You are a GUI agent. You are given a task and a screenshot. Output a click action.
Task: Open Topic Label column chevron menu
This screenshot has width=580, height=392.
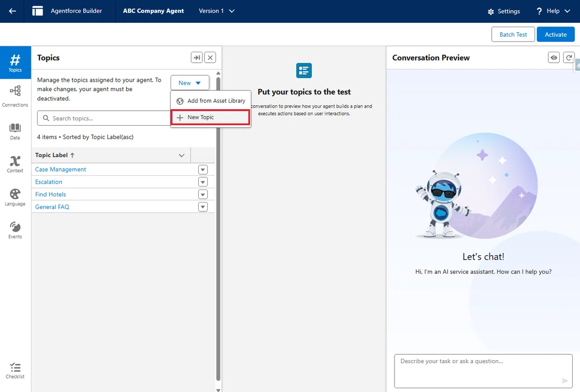pos(182,155)
